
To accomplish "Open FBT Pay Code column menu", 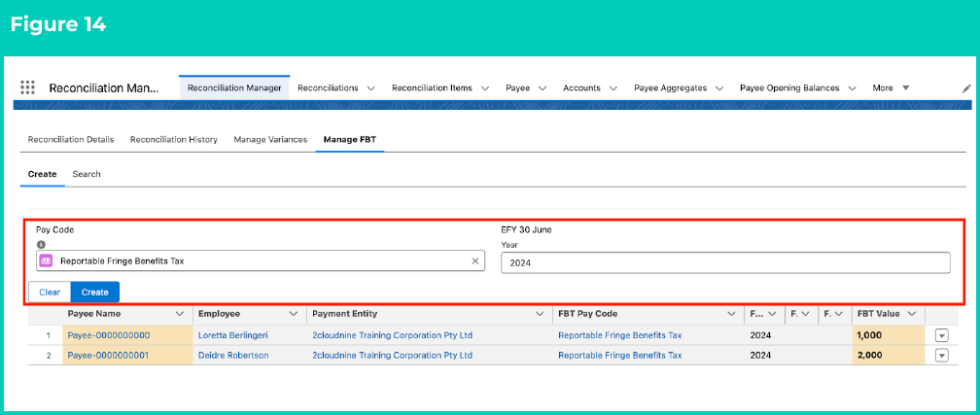I will point(731,314).
